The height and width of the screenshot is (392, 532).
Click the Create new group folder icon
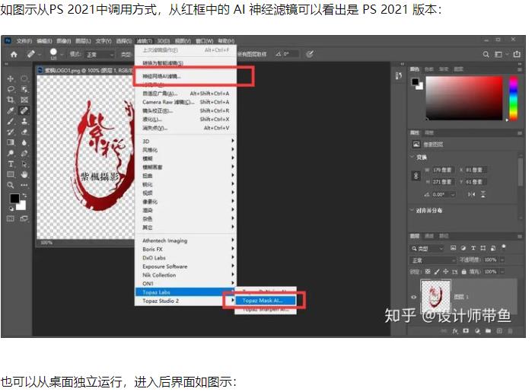click(488, 330)
